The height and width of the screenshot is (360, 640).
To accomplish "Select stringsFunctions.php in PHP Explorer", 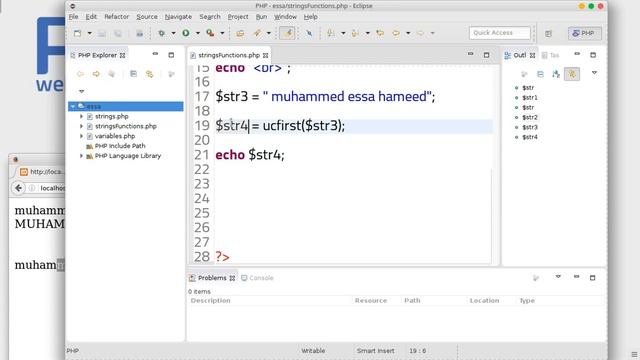I will click(126, 126).
